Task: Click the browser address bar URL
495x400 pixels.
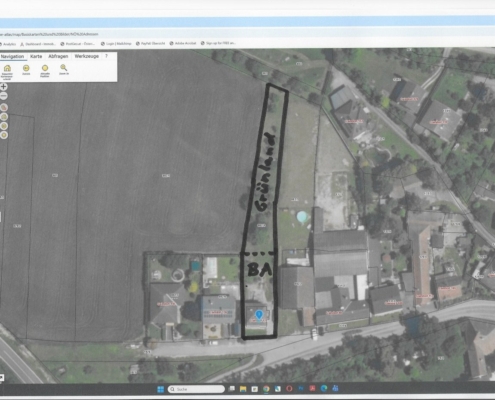Action: pos(49,34)
